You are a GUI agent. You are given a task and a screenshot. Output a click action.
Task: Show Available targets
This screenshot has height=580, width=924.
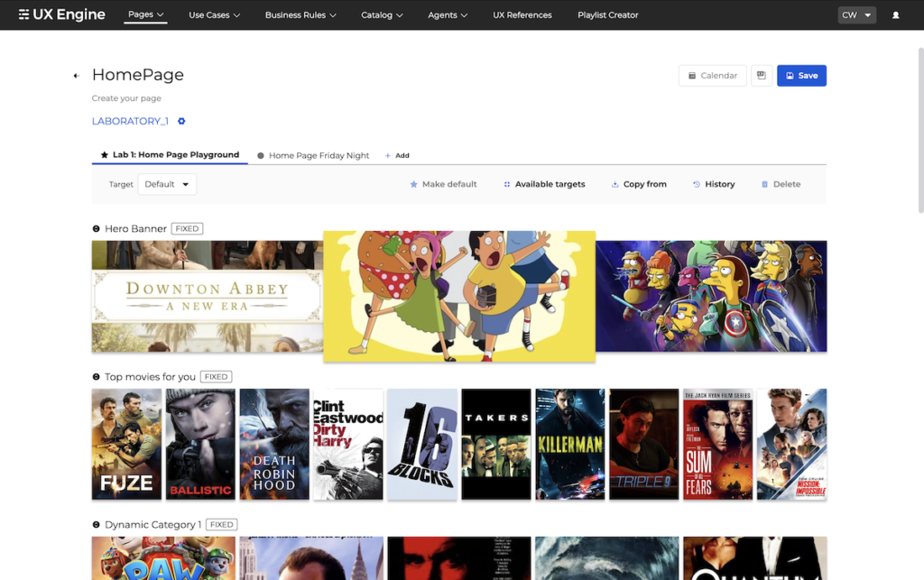click(x=544, y=184)
